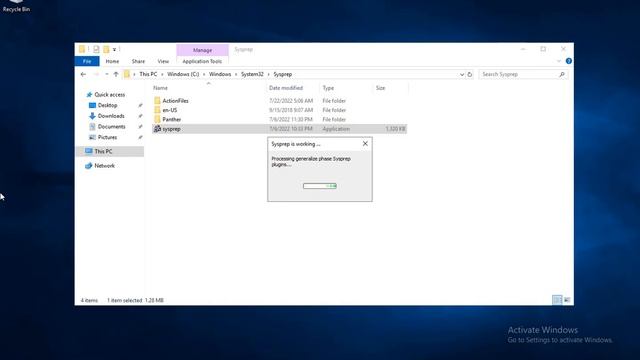Open Downloads in Quick access

coord(111,116)
